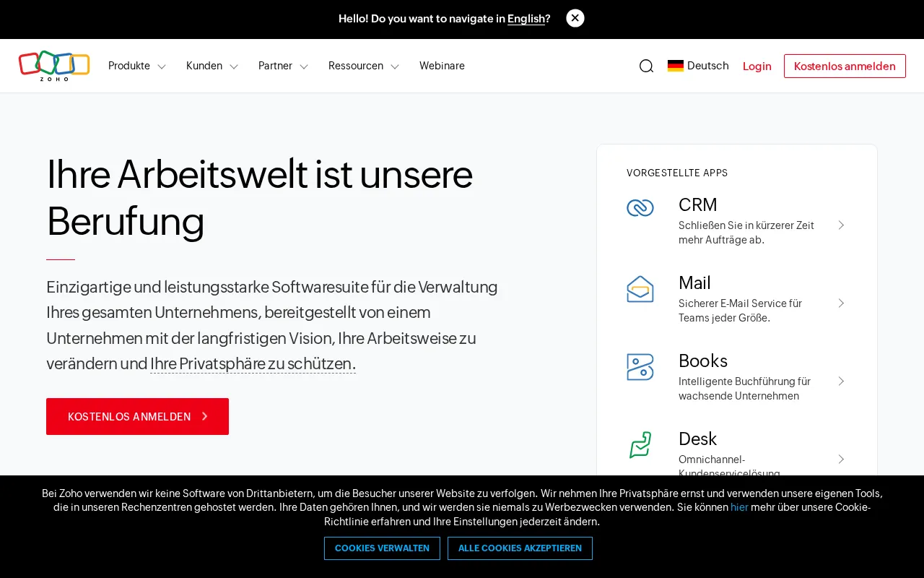924x578 pixels.
Task: Click the arrow beside Mail
Action: coord(841,303)
